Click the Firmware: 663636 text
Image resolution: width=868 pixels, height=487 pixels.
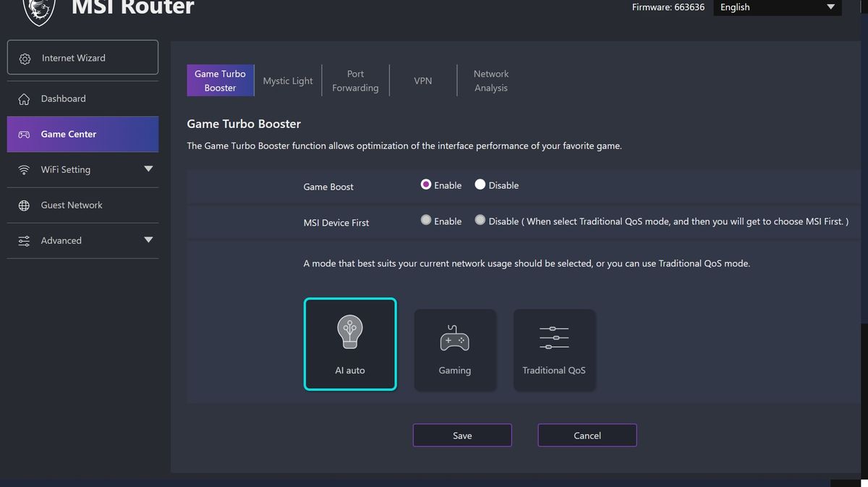coord(668,7)
